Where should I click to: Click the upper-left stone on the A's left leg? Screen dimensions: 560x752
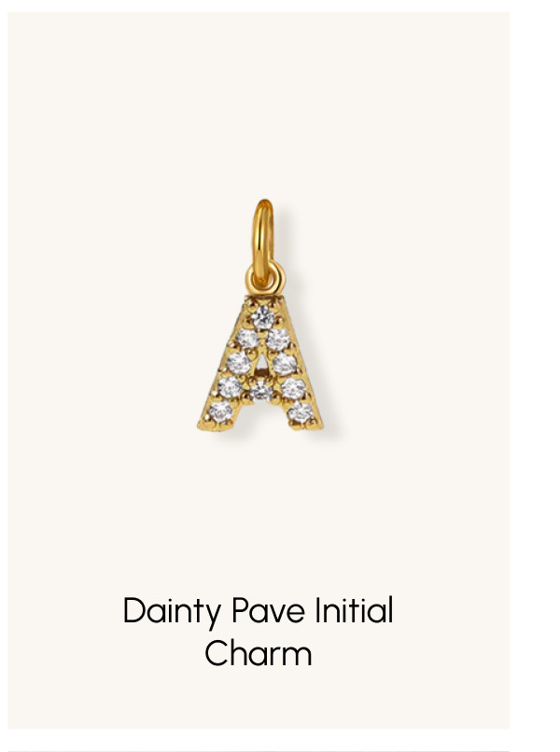(246, 338)
